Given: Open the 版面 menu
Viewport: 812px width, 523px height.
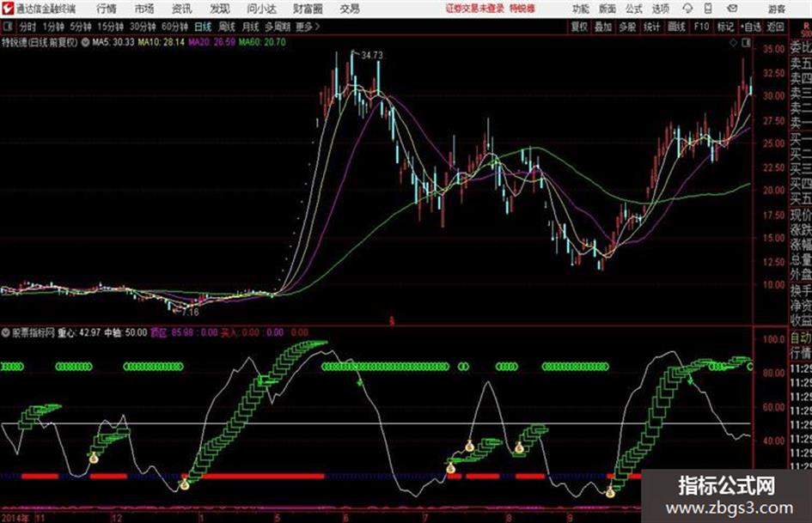Looking at the screenshot, I should tap(607, 9).
